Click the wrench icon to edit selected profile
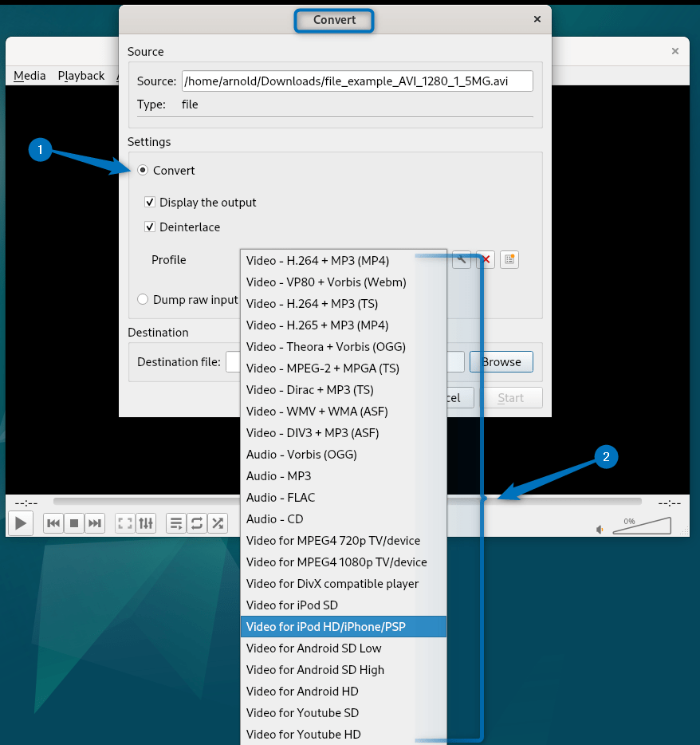 [461, 259]
